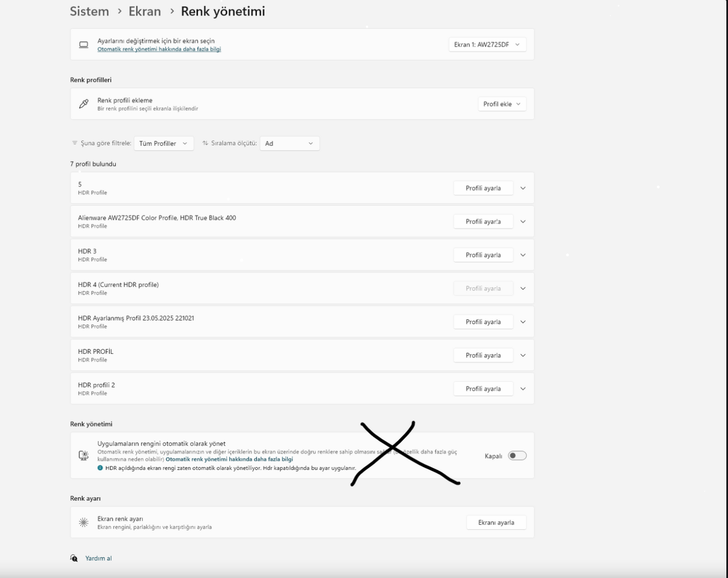Expand the HDR Ayarlanmış Profil row

coord(523,322)
